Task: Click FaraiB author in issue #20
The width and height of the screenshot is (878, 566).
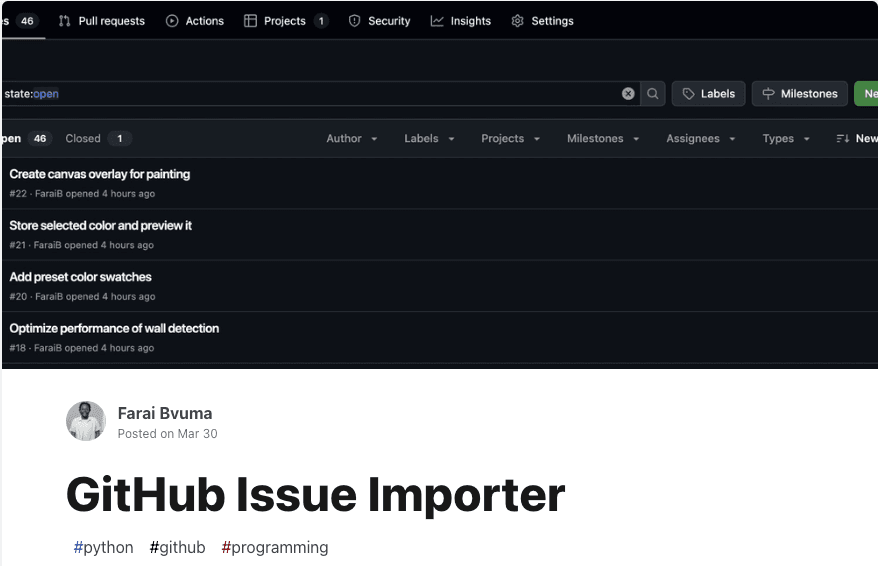Action: click(x=49, y=297)
